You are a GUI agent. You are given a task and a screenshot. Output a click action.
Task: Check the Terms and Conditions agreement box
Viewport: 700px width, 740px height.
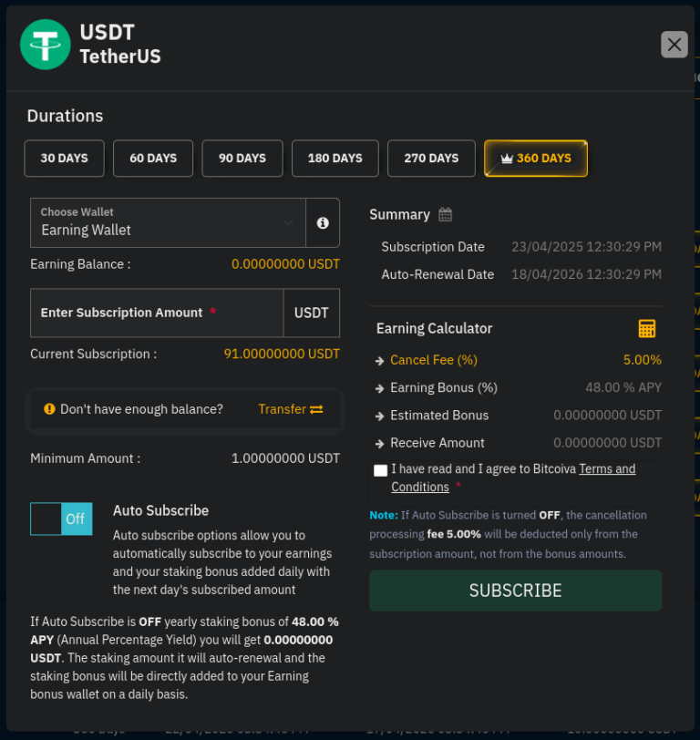[380, 470]
